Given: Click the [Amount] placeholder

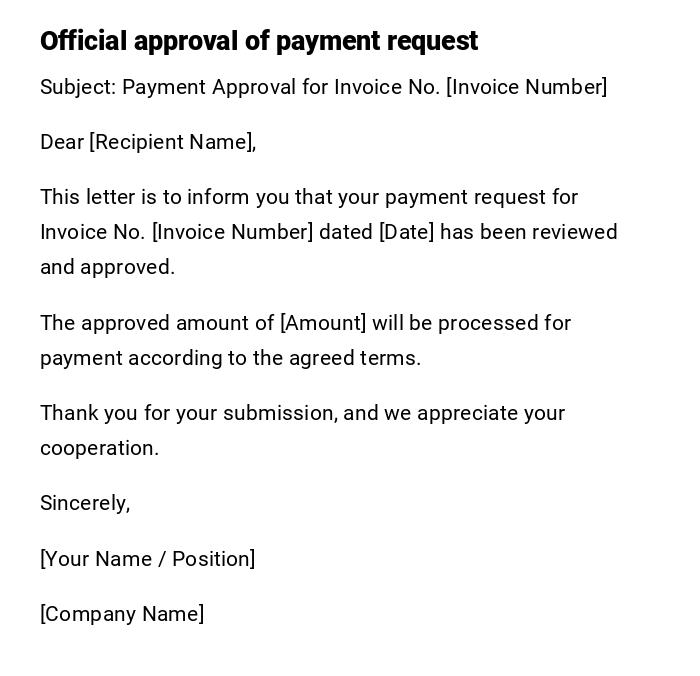Looking at the screenshot, I should click(x=323, y=323).
